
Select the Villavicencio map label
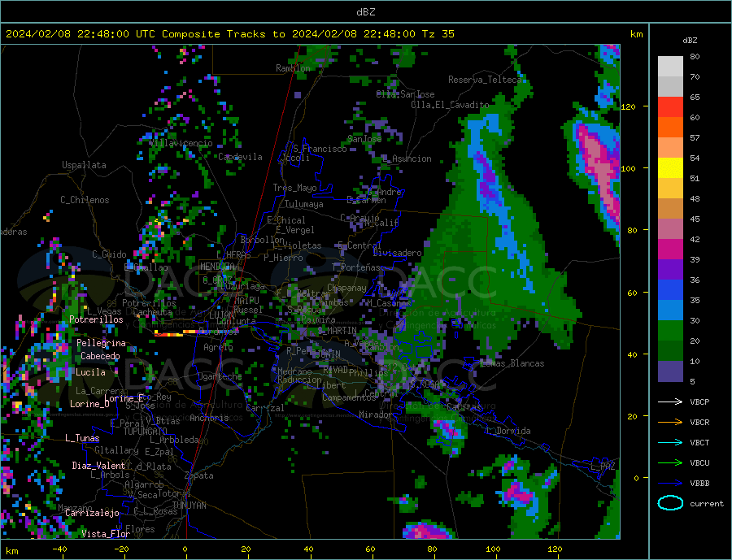pyautogui.click(x=181, y=143)
